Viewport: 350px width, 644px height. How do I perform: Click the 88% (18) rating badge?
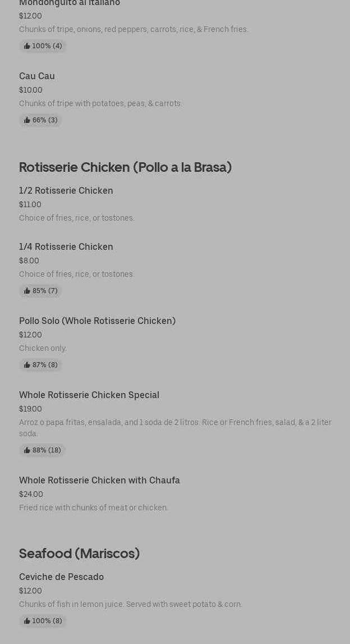point(43,450)
